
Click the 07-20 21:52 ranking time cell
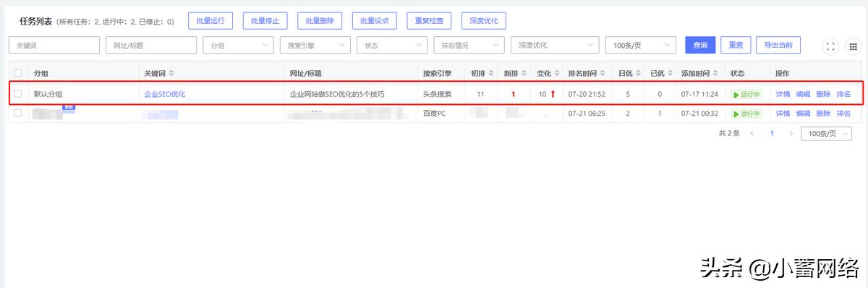point(587,94)
